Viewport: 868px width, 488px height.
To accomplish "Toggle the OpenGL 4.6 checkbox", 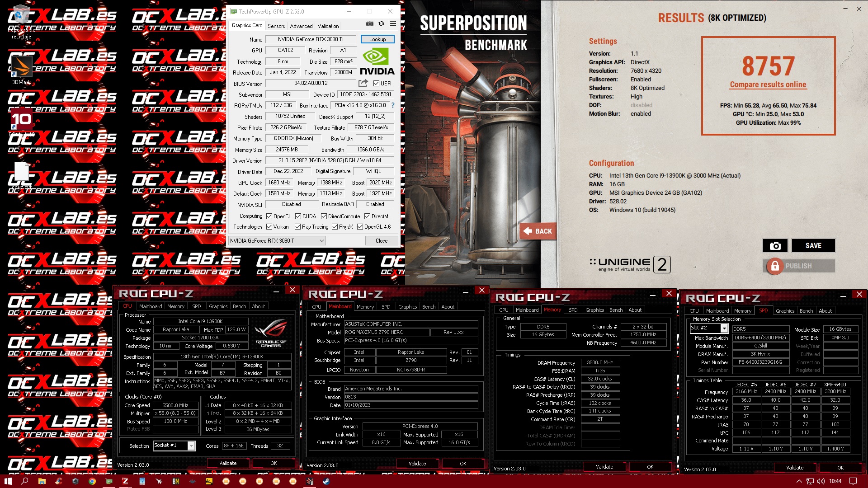I will point(360,227).
